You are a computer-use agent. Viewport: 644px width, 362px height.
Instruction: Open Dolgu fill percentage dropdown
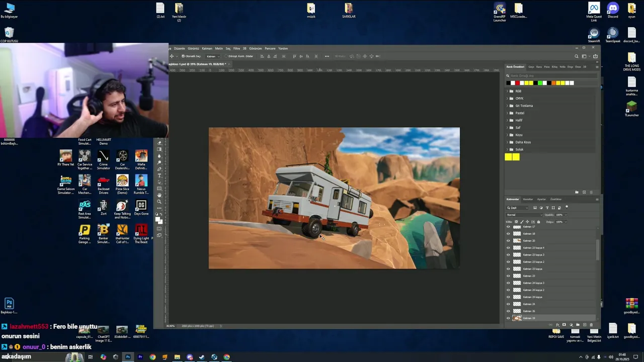pyautogui.click(x=566, y=222)
